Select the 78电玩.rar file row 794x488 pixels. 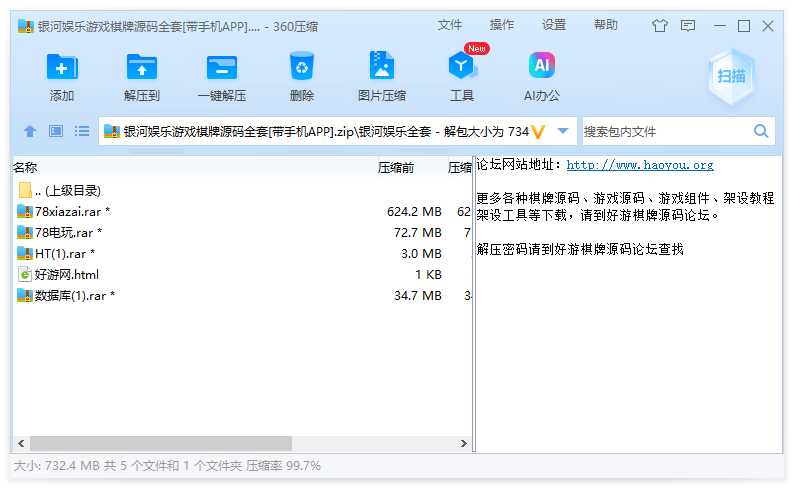point(242,232)
